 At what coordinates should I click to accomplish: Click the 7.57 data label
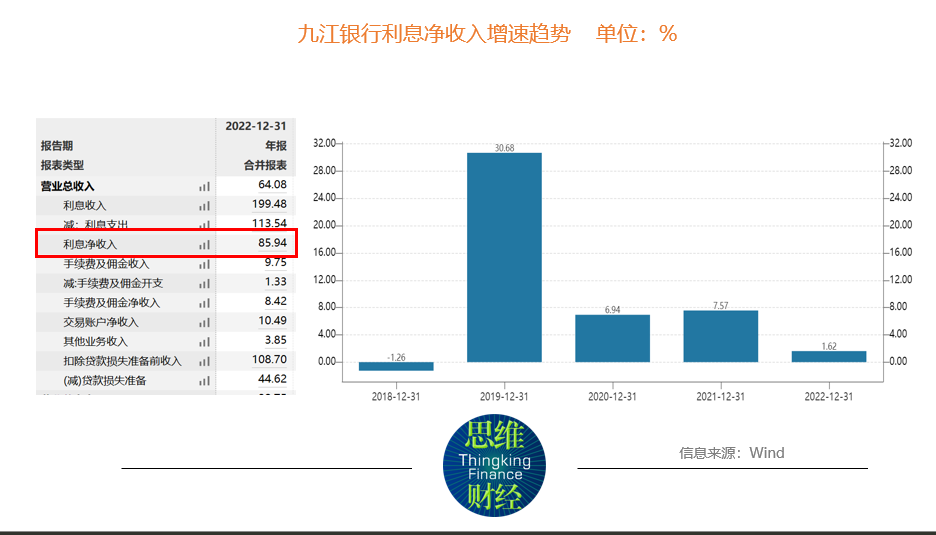pyautogui.click(x=721, y=306)
